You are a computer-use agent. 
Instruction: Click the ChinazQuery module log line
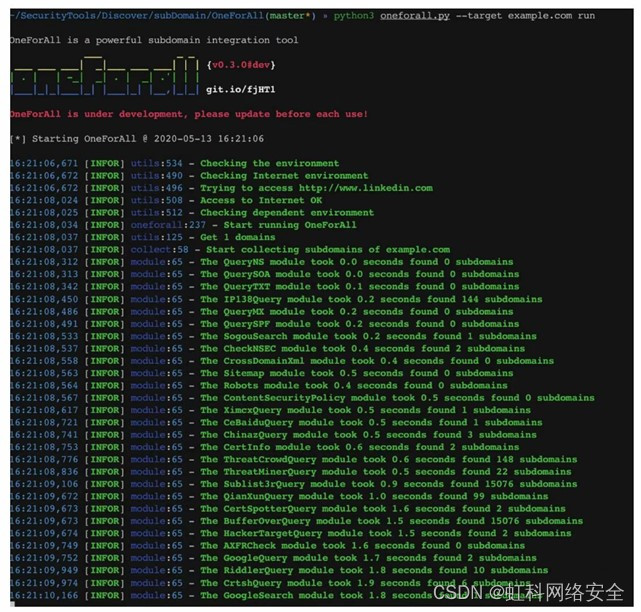tap(273, 435)
